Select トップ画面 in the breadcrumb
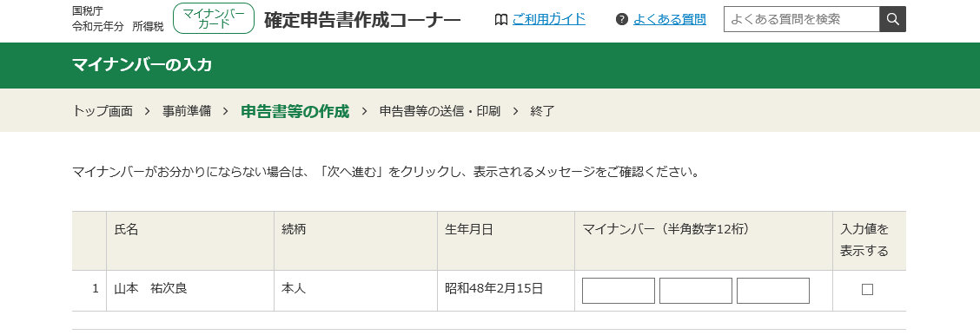Screen dimensions: 980x335 (x=103, y=111)
